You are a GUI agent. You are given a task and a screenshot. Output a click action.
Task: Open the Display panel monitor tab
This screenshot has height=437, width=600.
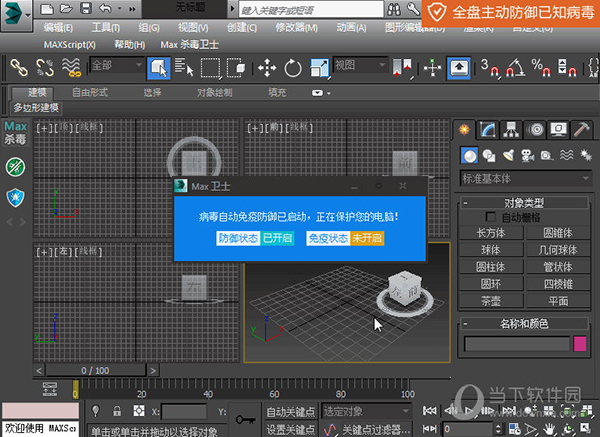pyautogui.click(x=559, y=130)
